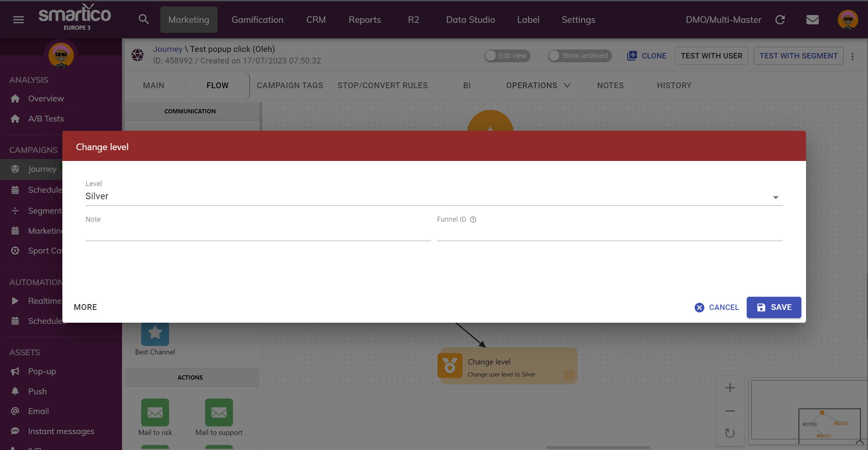Click the refresh icon in header
Screen dimensions: 868x450
[780, 20]
